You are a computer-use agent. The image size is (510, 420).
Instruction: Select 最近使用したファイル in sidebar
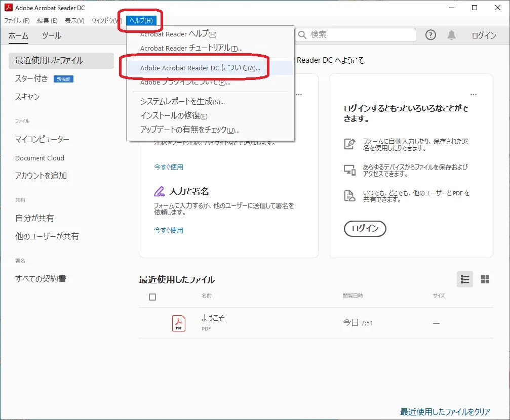[x=61, y=60]
